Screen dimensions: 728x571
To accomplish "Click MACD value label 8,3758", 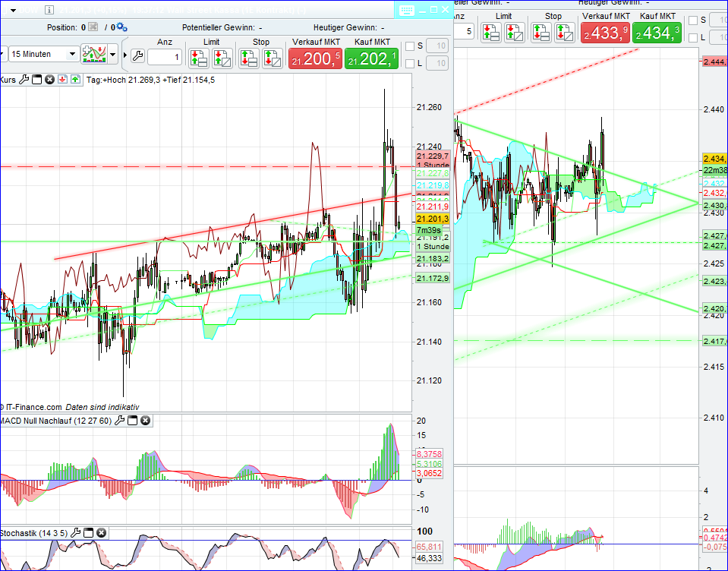I will (x=429, y=453).
